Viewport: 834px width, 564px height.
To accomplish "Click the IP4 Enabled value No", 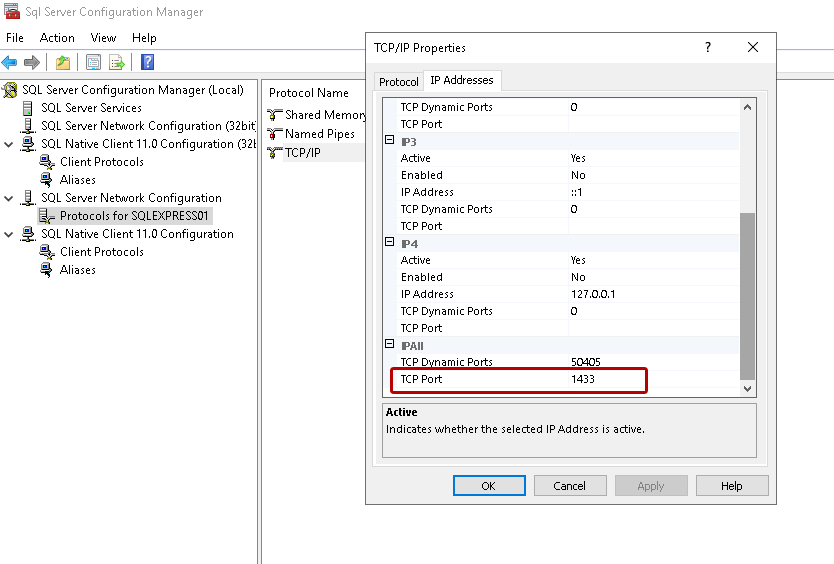I will [578, 278].
